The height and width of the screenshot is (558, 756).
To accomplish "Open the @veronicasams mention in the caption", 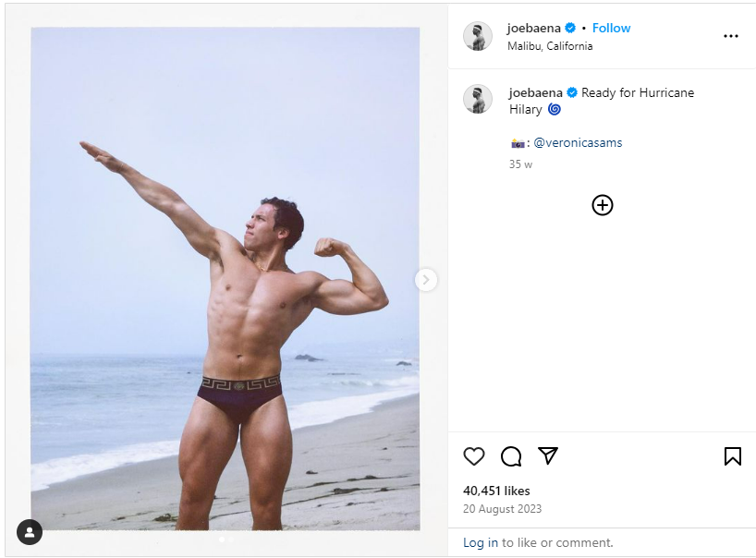I will tap(578, 142).
